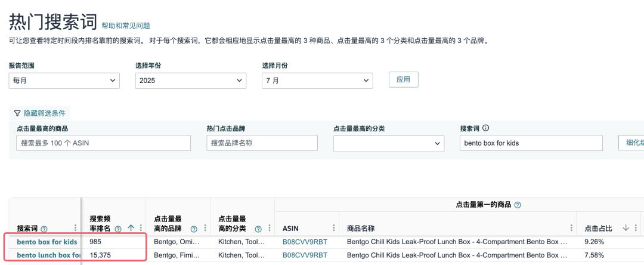Click info icon next to 搜索词 filter label
Image resolution: width=644 pixels, height=265 pixels.
(x=485, y=128)
